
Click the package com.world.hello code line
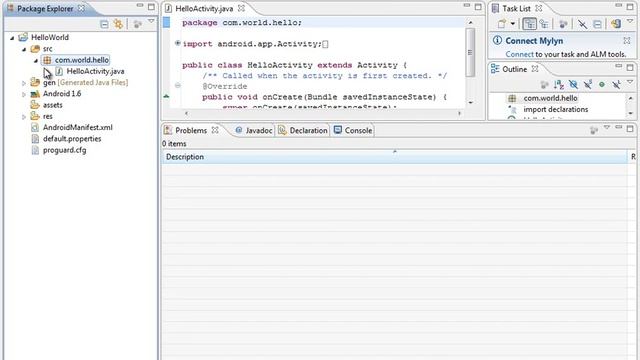click(x=242, y=23)
